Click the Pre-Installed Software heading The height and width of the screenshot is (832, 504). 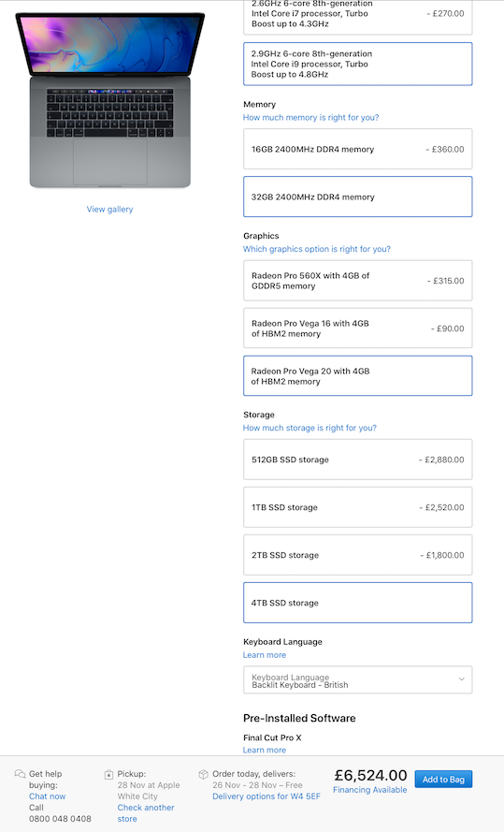(299, 718)
